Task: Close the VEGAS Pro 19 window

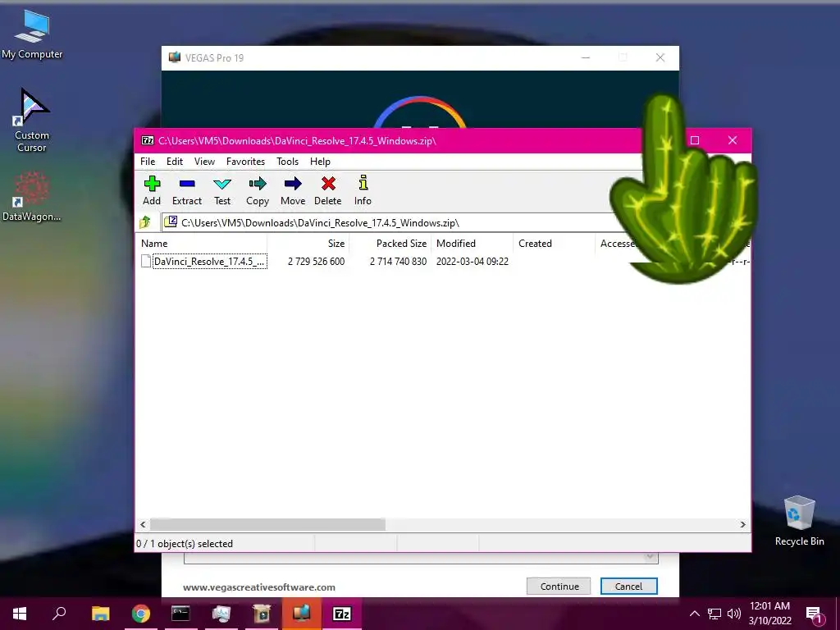Action: [660, 58]
